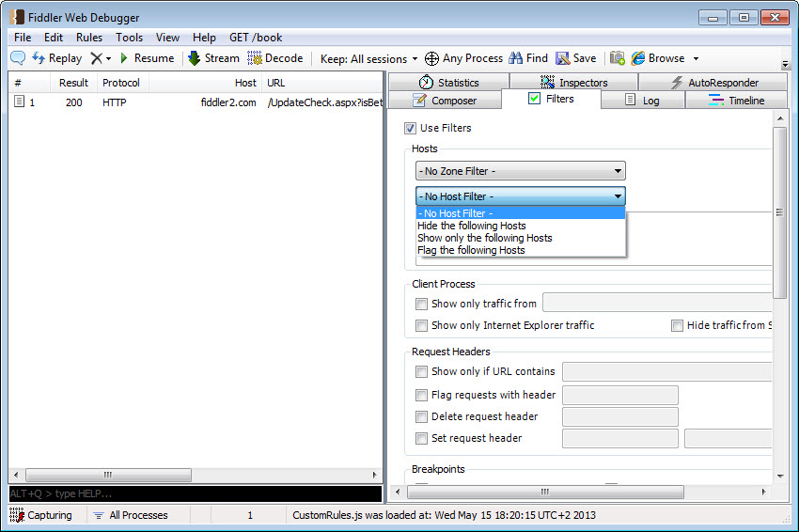Click the Delete request header field
The width and height of the screenshot is (799, 532).
(620, 416)
